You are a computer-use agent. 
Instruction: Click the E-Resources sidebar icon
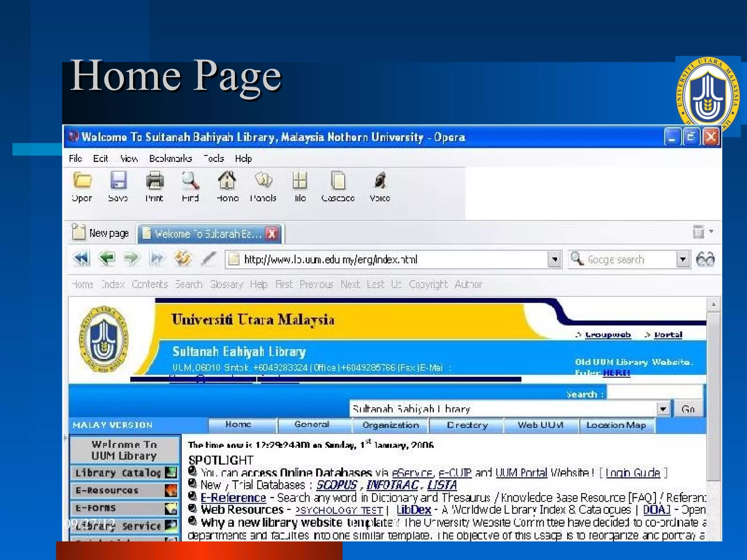click(171, 490)
